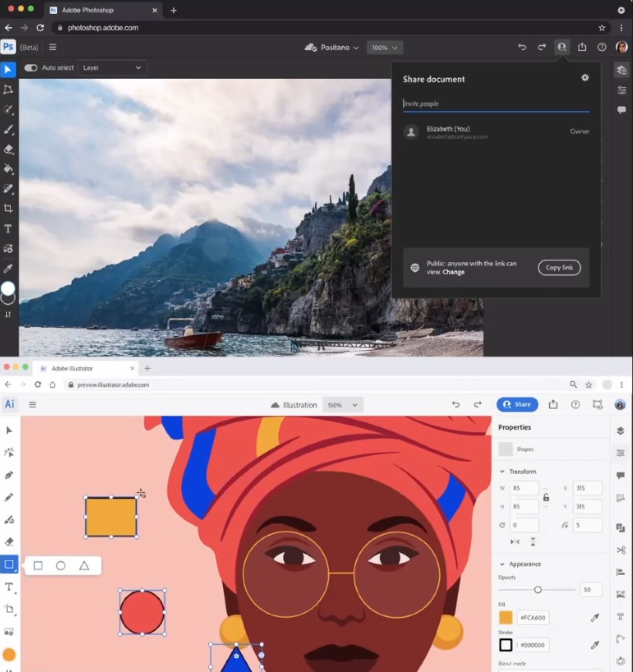Image resolution: width=633 pixels, height=672 pixels.
Task: Click the share document settings gear
Action: tap(585, 78)
